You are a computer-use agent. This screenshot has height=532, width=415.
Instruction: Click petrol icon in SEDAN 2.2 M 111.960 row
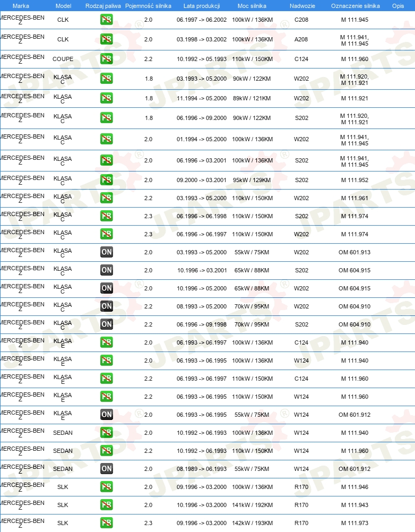[x=107, y=451]
